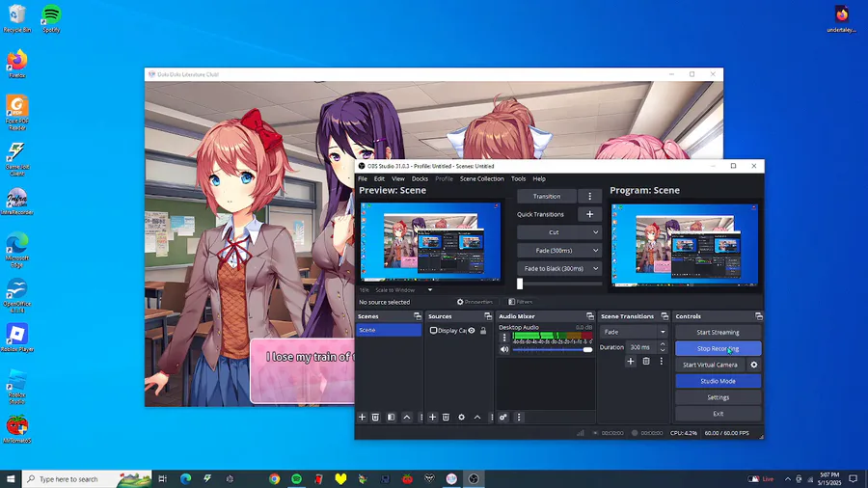Open OBS Settings from Controls panel

click(718, 397)
